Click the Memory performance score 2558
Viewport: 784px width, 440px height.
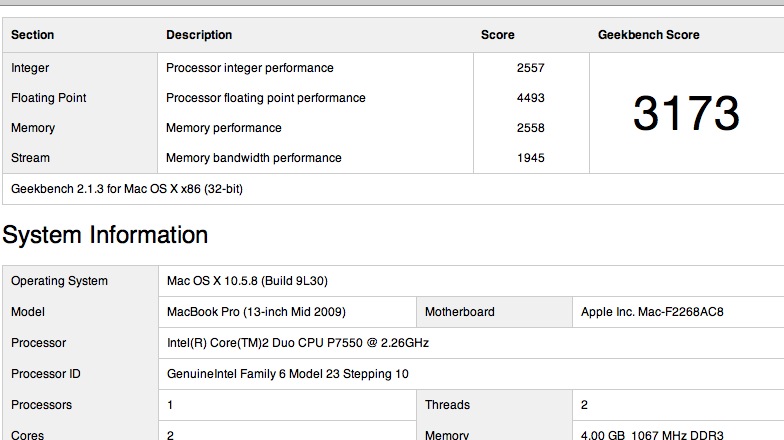coord(530,128)
